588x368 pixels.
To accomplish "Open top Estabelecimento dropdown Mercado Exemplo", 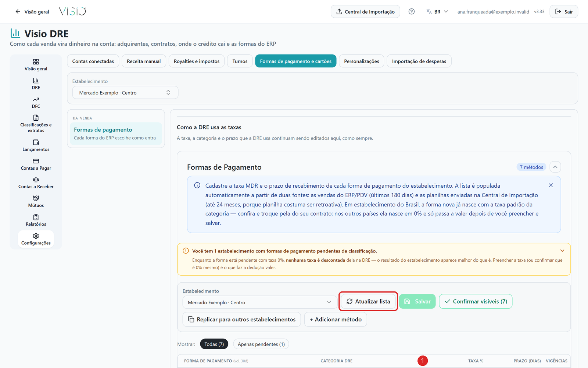I will click(x=125, y=92).
